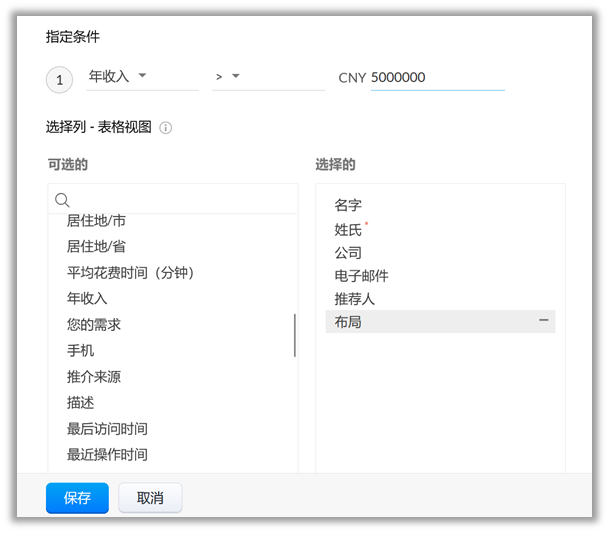Image resolution: width=609 pixels, height=533 pixels.
Task: Open the 年收入 field dropdown
Action: click(142, 76)
